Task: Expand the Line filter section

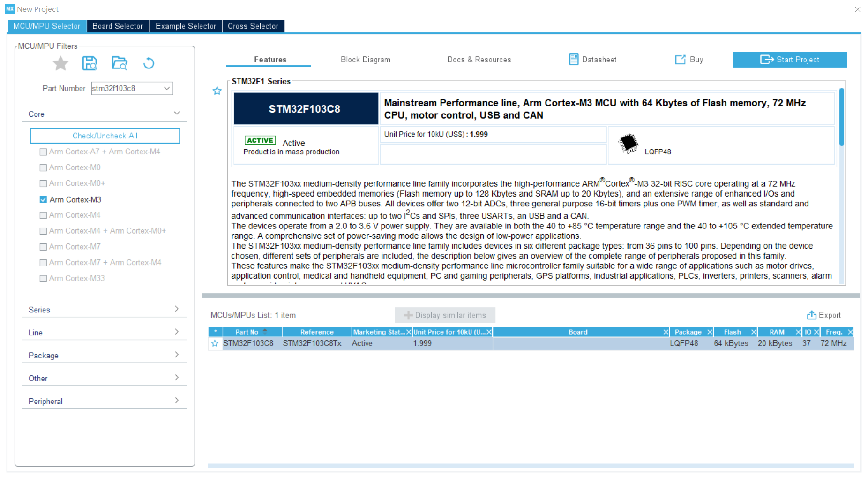Action: click(x=177, y=332)
